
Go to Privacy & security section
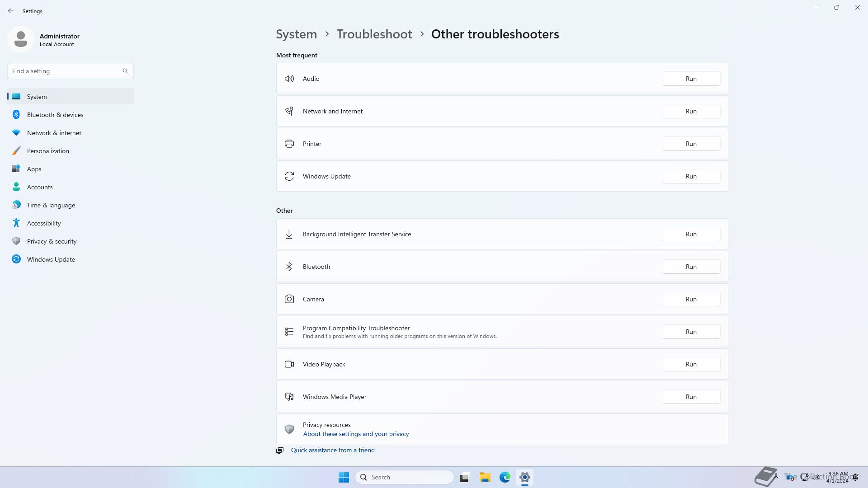(x=52, y=241)
